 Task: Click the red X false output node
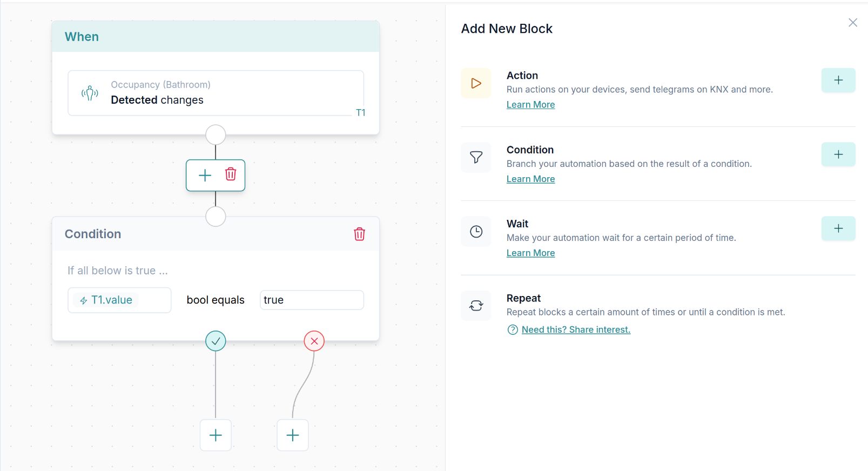click(x=314, y=341)
